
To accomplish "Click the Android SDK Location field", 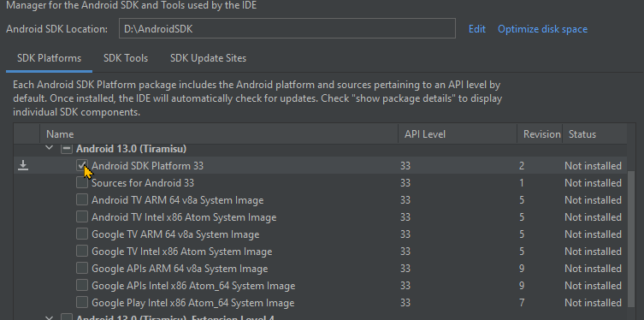I will coord(287,28).
